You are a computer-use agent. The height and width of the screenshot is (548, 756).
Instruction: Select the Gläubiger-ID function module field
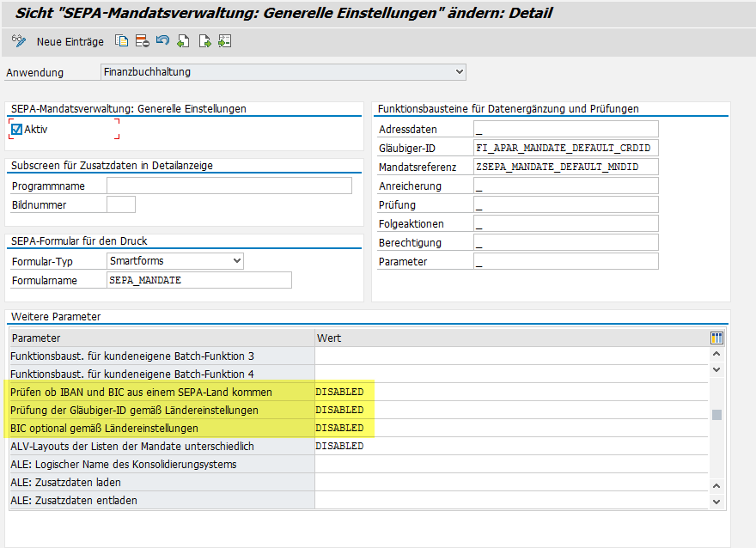(565, 148)
